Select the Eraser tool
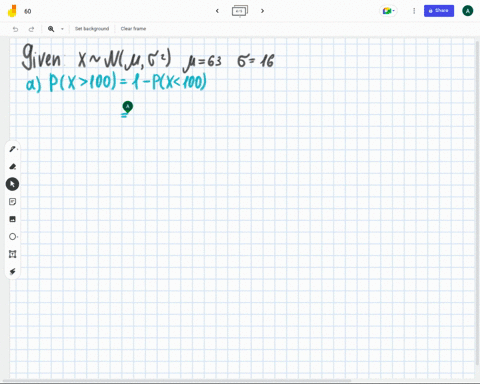 coord(12,166)
